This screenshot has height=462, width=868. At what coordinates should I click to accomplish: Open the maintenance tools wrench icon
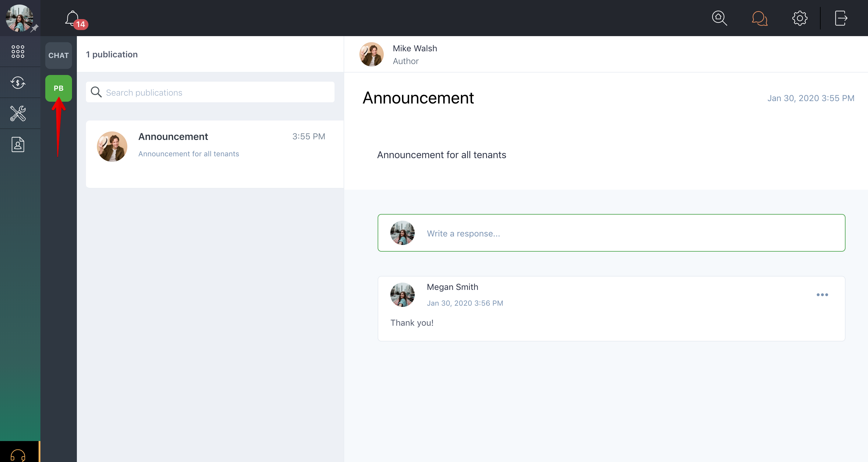(x=18, y=114)
